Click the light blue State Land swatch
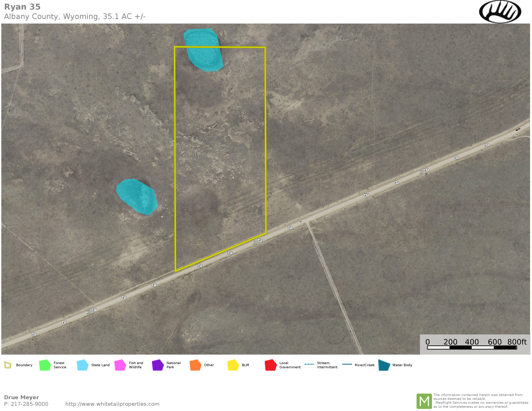The image size is (532, 411). coord(82,365)
